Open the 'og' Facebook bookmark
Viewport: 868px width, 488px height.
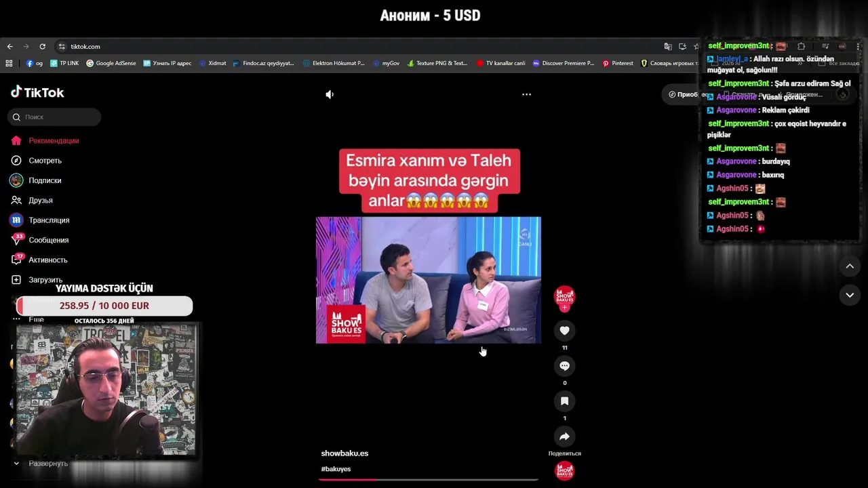[x=35, y=63]
